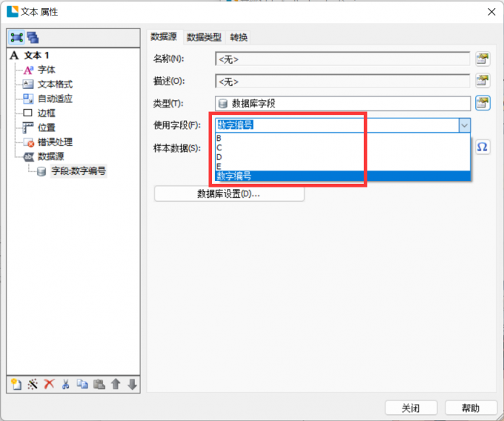Click the red delete X icon
504x421 pixels.
coord(49,384)
